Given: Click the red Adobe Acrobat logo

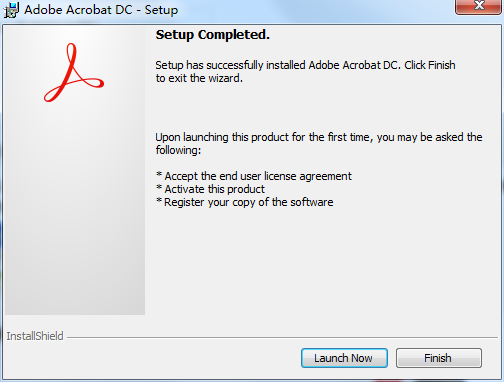Looking at the screenshot, I should pos(74,72).
